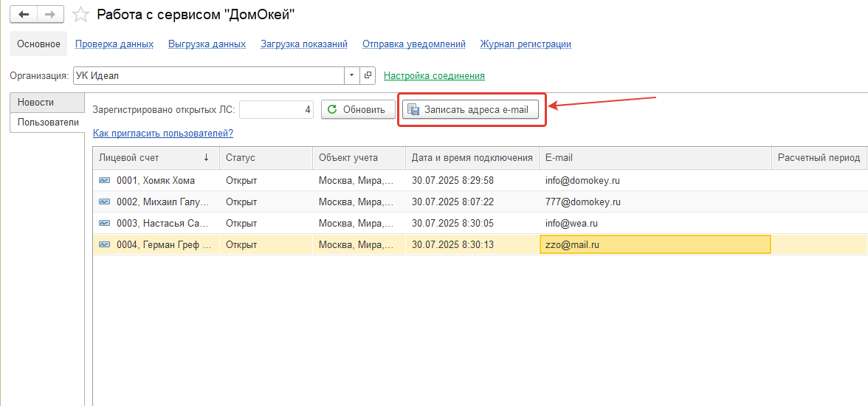Switch to the Новости tab
This screenshot has width=868, height=406.
pyautogui.click(x=36, y=102)
